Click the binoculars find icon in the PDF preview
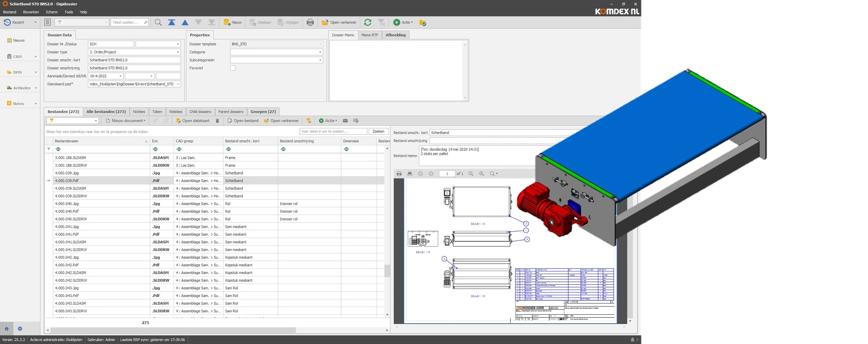 click(x=410, y=174)
